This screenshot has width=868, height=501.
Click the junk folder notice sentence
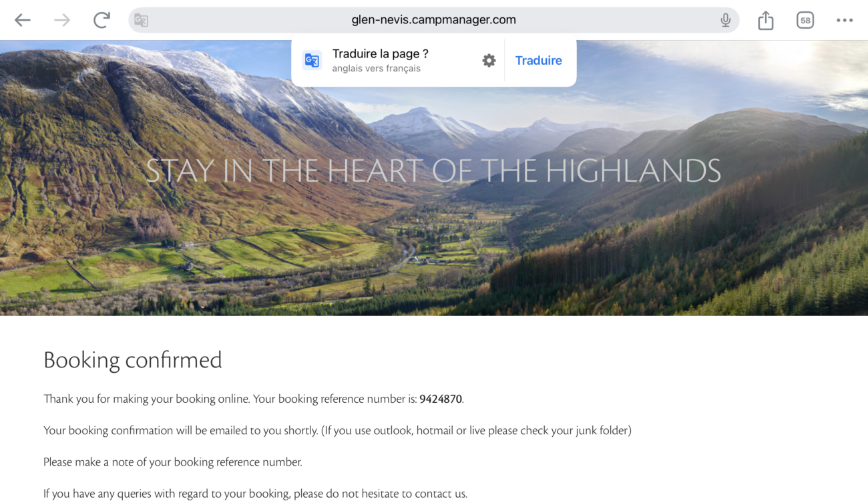point(337,431)
